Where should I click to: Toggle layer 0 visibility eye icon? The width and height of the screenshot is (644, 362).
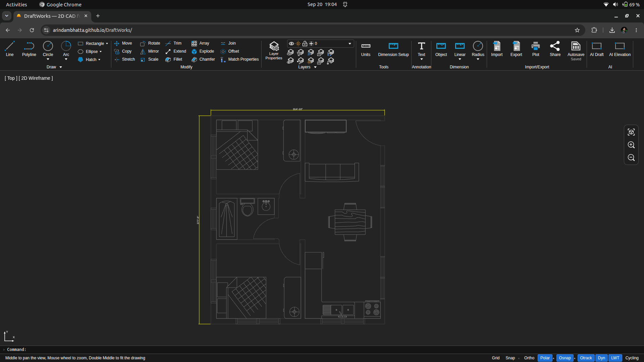tap(291, 44)
